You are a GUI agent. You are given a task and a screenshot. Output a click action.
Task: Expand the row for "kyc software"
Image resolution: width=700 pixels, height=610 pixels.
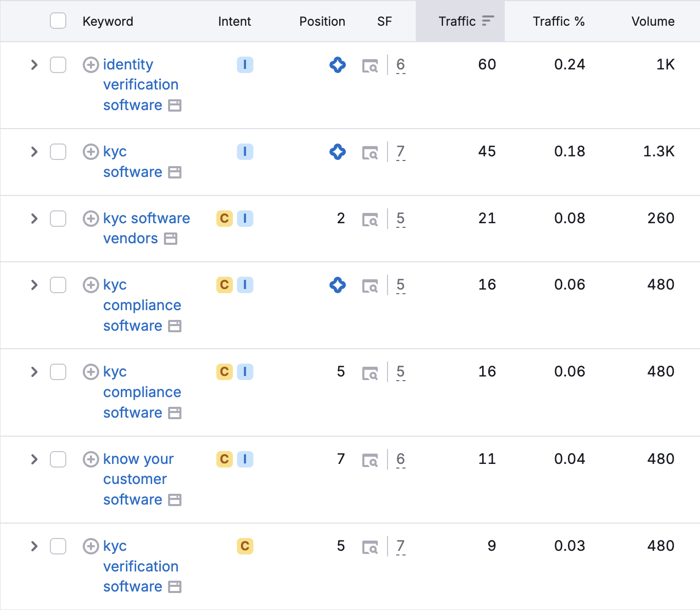[x=34, y=152]
